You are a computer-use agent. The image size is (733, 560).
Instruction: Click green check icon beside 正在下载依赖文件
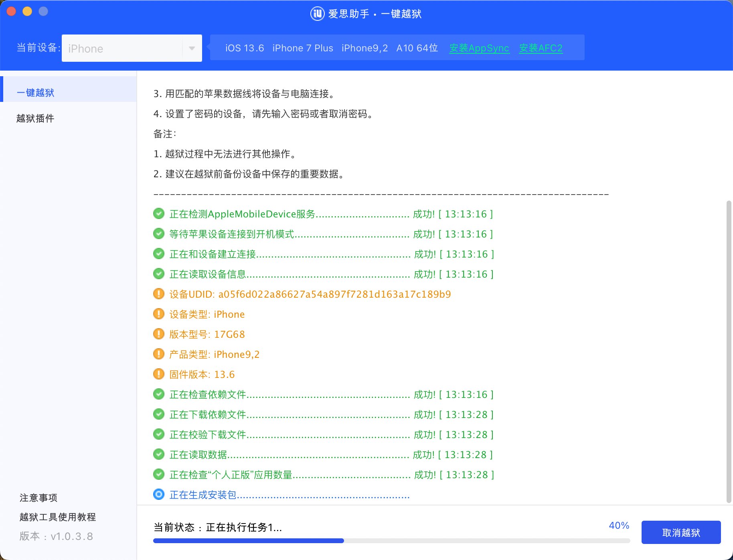[x=159, y=414]
